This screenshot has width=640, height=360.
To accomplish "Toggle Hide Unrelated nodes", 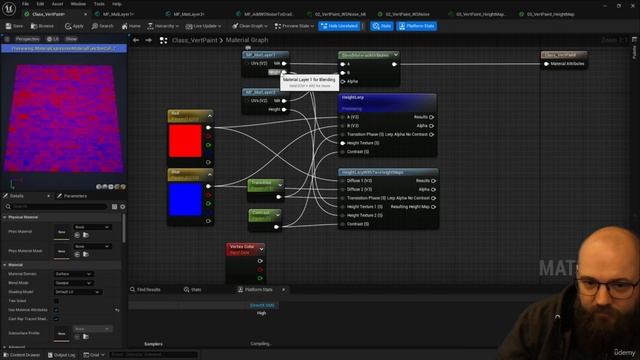I will [340, 26].
